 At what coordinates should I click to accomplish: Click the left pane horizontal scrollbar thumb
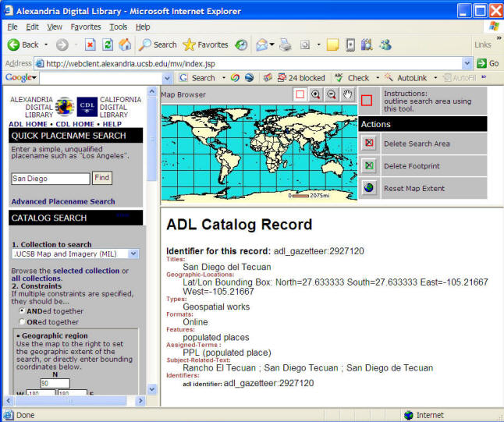(x=71, y=401)
